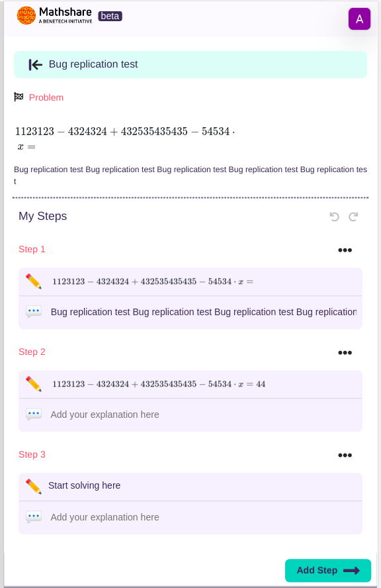Click the back arrow in the test banner

click(34, 64)
